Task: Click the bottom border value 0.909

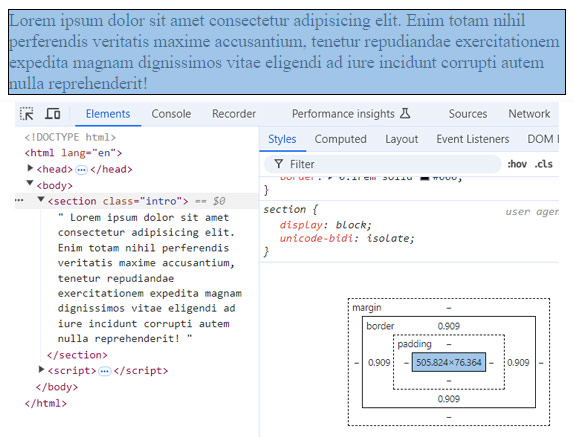Action: click(449, 399)
